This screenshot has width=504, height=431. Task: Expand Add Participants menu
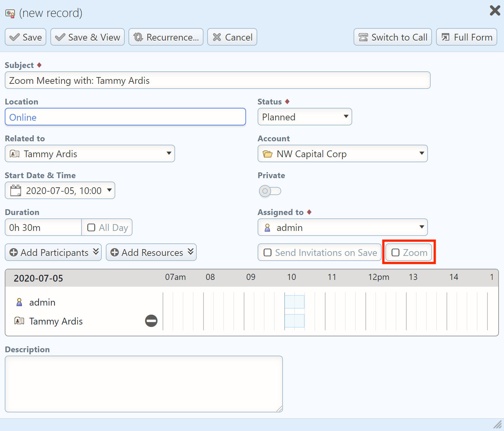tap(53, 252)
